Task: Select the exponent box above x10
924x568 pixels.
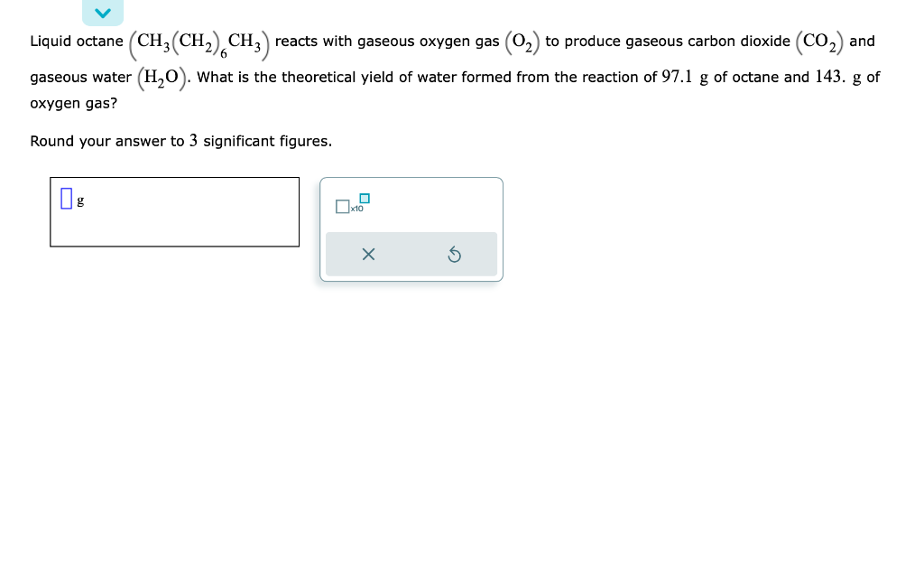Action: [364, 198]
